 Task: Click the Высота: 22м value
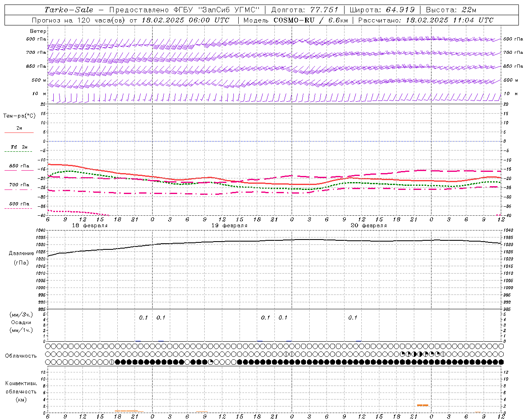tap(451, 10)
